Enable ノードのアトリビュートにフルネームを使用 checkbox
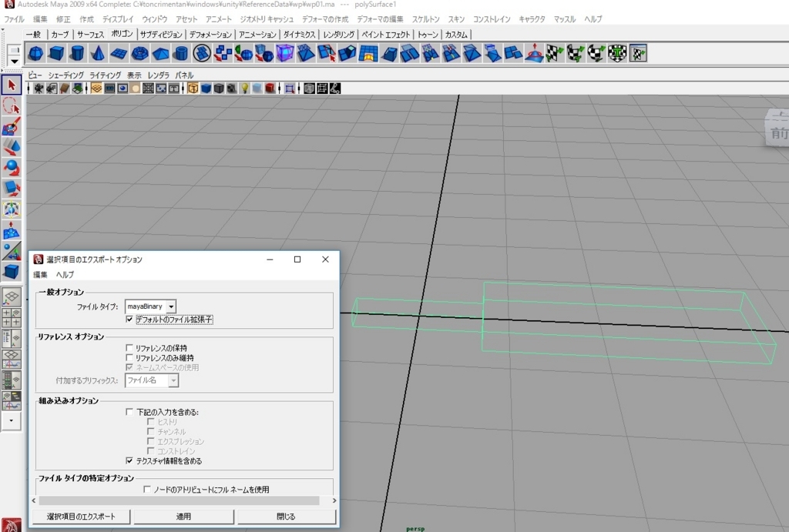This screenshot has height=532, width=789. pos(147,489)
